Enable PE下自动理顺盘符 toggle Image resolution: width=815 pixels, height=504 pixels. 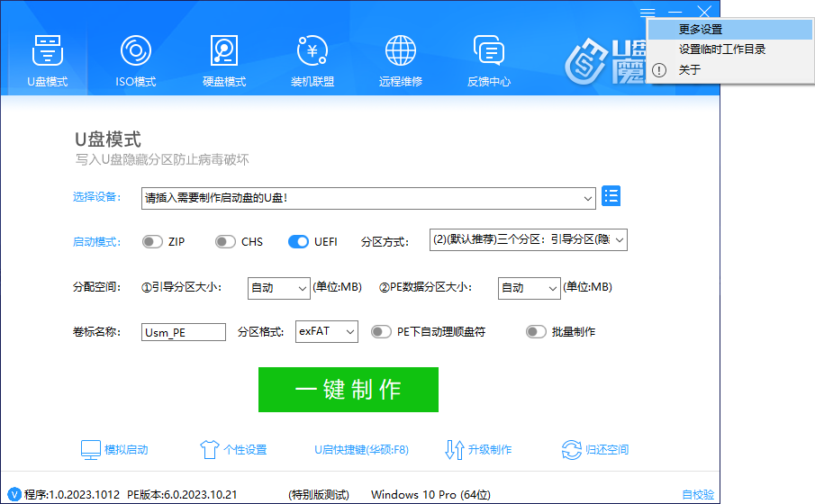[381, 331]
